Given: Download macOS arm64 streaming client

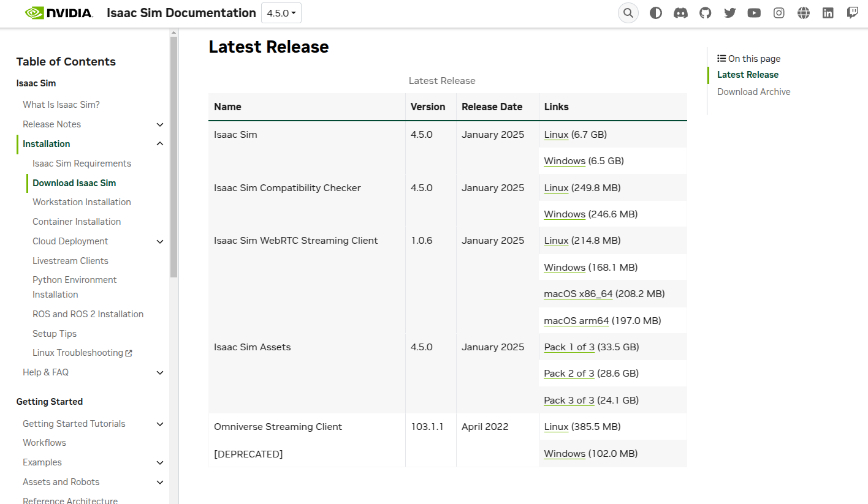Looking at the screenshot, I should (576, 321).
